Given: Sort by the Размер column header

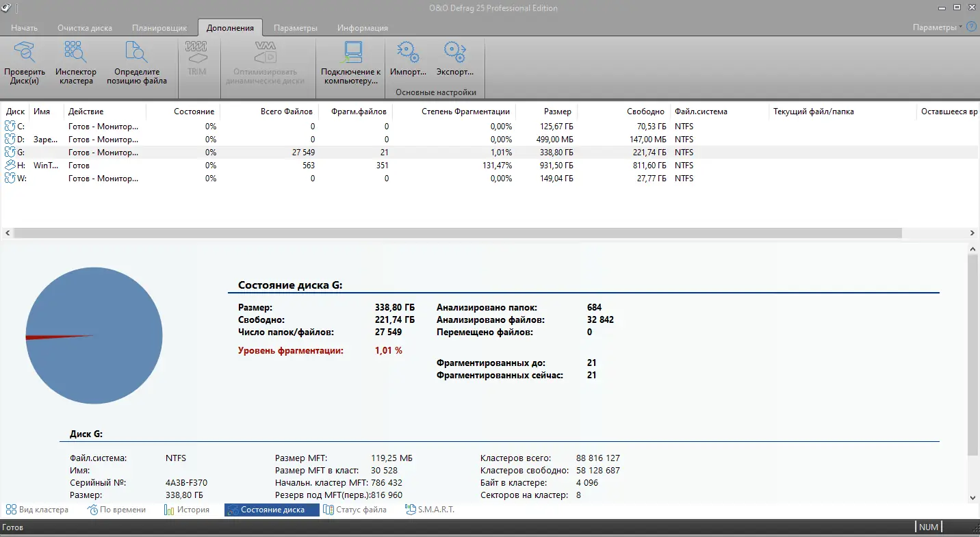Looking at the screenshot, I should pyautogui.click(x=547, y=112).
